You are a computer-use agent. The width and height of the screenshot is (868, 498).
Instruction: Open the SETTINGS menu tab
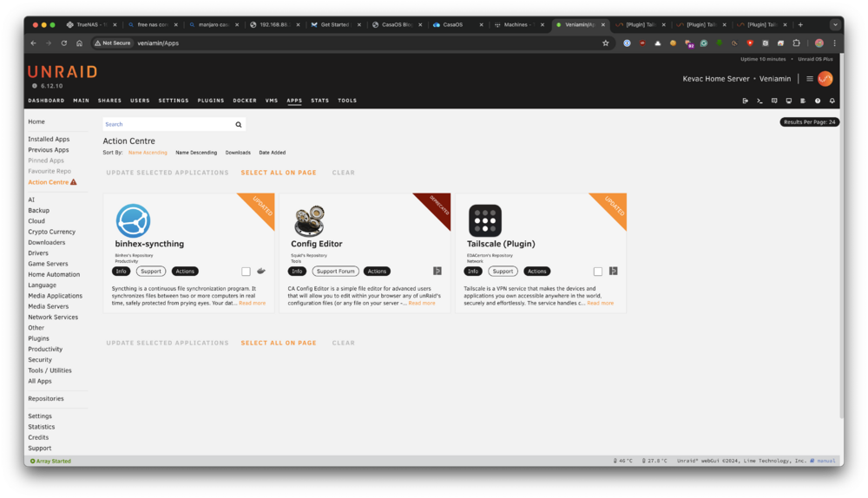pyautogui.click(x=174, y=101)
